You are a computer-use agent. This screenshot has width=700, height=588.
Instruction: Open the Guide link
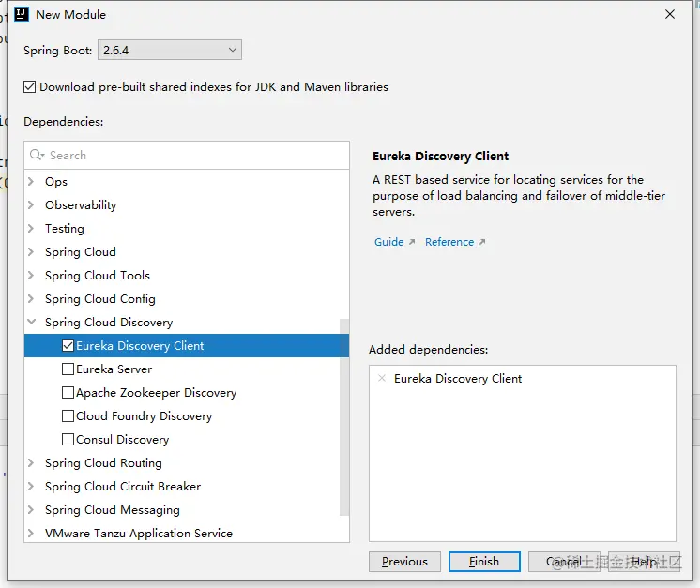388,242
